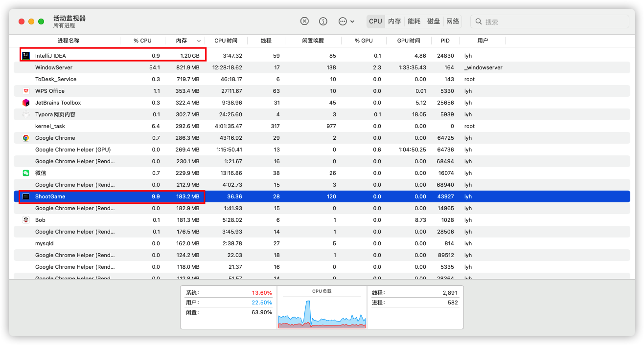644x345 pixels.
Task: Toggle sort arrow on 内存 column
Action: pyautogui.click(x=199, y=41)
